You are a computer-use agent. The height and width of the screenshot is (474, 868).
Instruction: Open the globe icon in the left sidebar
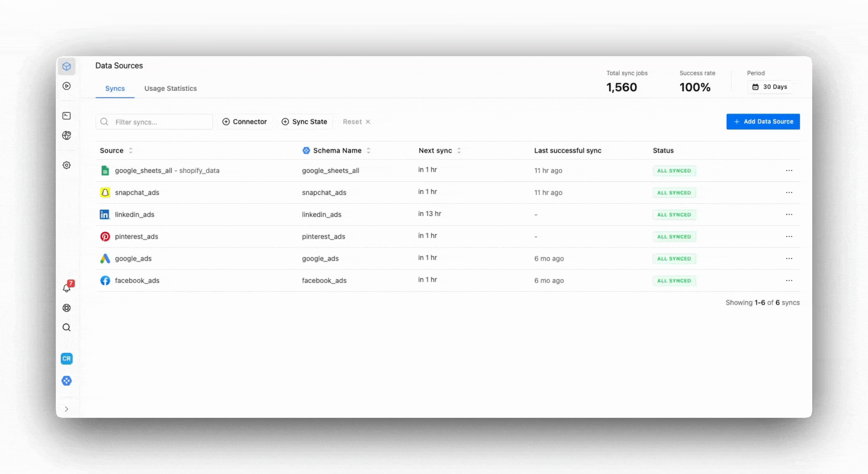point(67,136)
